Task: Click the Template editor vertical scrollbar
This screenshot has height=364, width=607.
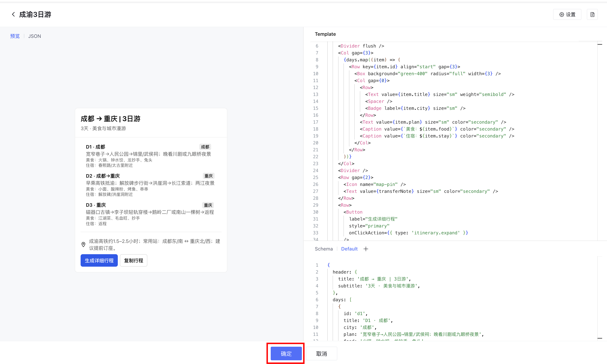Action: (599, 141)
